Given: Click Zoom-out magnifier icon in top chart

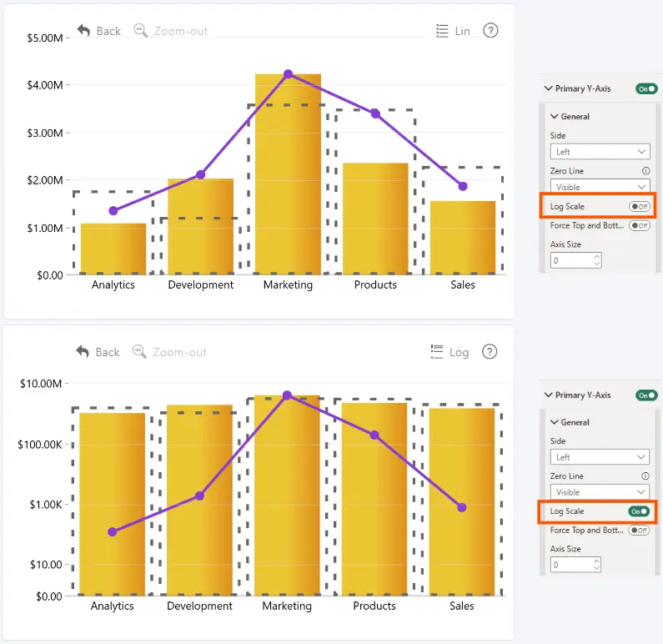Looking at the screenshot, I should 140,30.
